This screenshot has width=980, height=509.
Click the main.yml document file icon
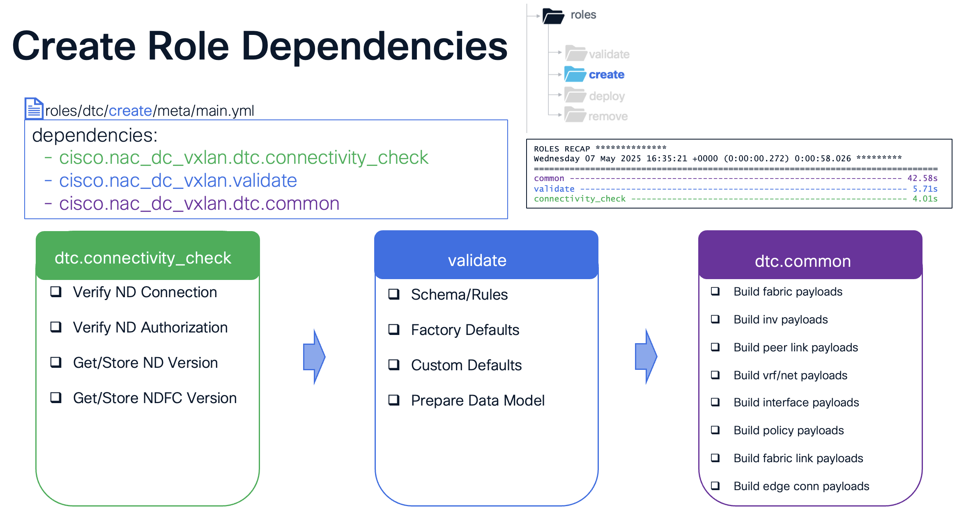(34, 109)
